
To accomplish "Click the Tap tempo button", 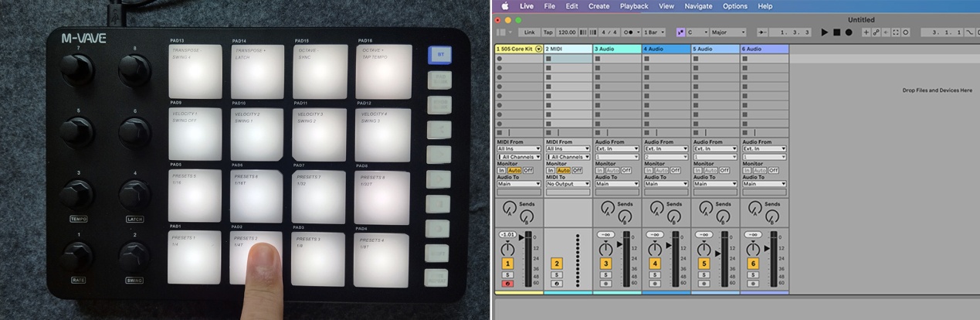I will tap(548, 32).
